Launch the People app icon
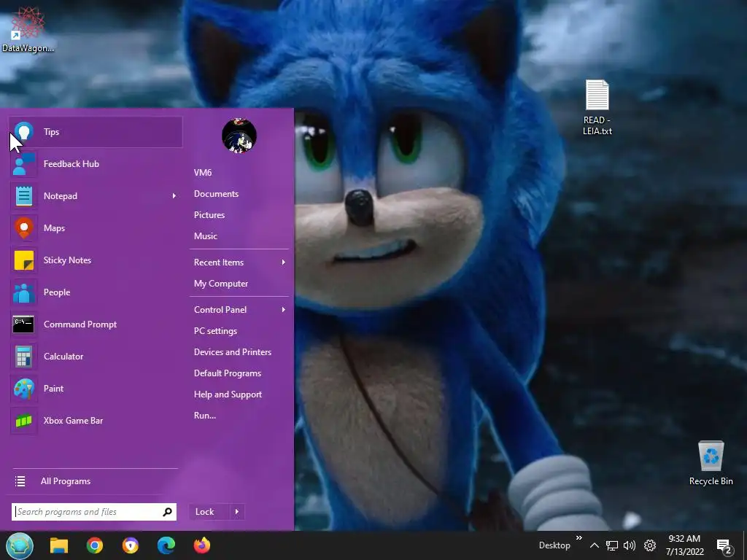 24,292
